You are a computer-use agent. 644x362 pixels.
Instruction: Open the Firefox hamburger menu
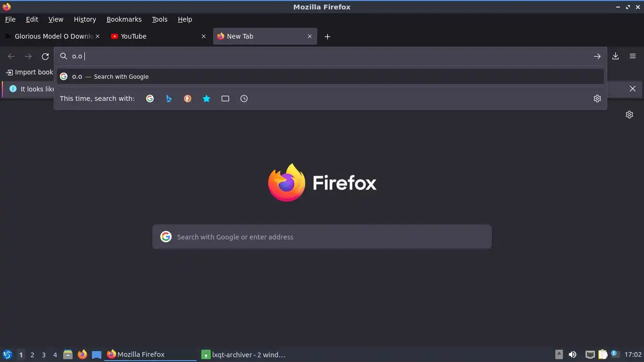(x=633, y=56)
